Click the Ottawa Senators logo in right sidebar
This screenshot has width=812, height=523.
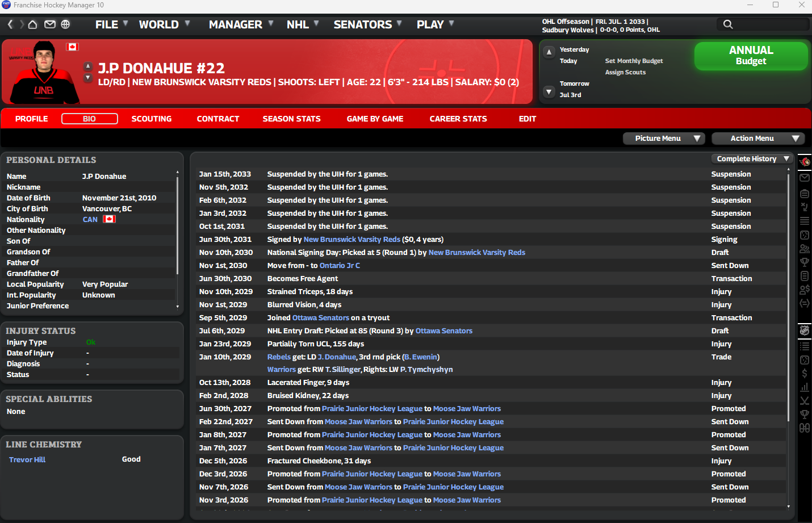(805, 162)
